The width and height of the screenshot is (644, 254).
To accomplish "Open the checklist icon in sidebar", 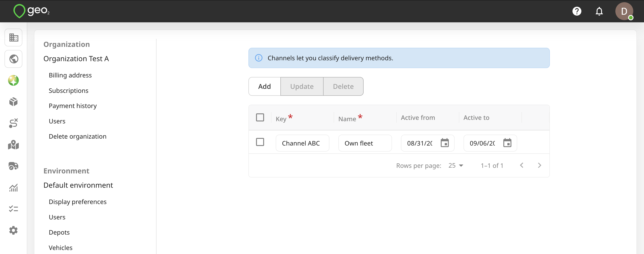I will 13,209.
